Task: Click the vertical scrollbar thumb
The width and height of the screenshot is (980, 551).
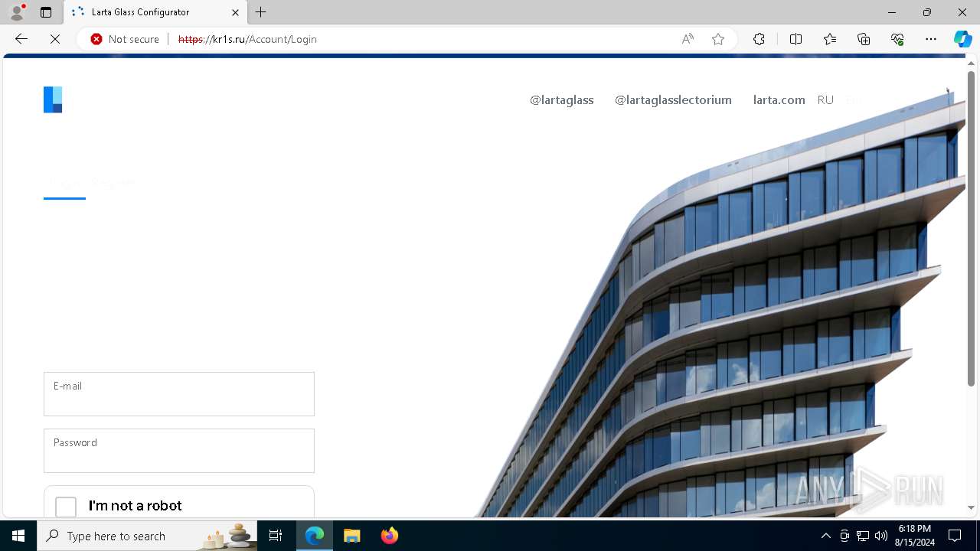Action: point(971,228)
